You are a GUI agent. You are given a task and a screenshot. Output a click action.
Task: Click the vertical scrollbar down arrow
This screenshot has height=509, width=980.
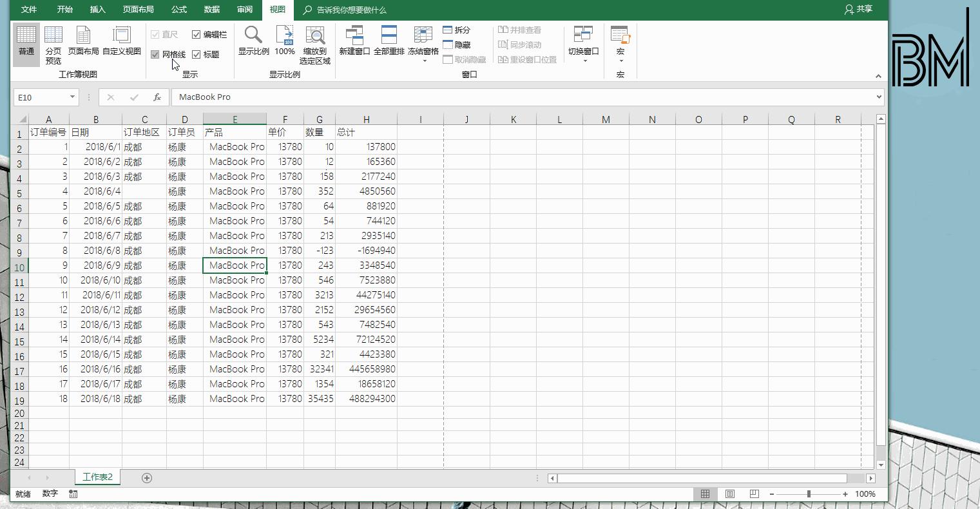881,465
